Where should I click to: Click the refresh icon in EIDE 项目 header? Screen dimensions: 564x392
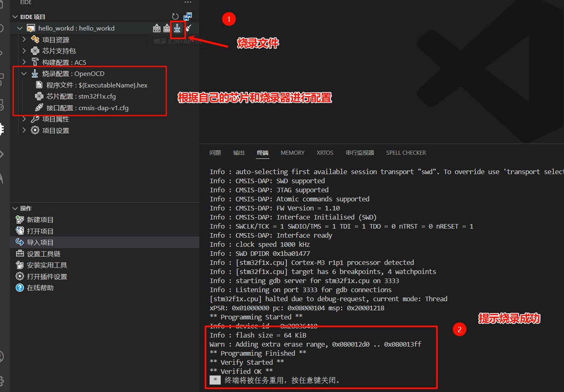click(x=175, y=17)
